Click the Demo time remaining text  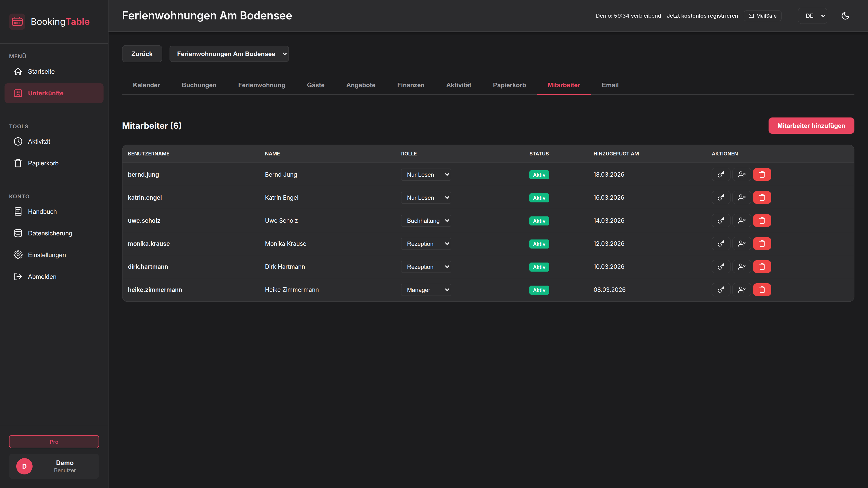point(628,16)
